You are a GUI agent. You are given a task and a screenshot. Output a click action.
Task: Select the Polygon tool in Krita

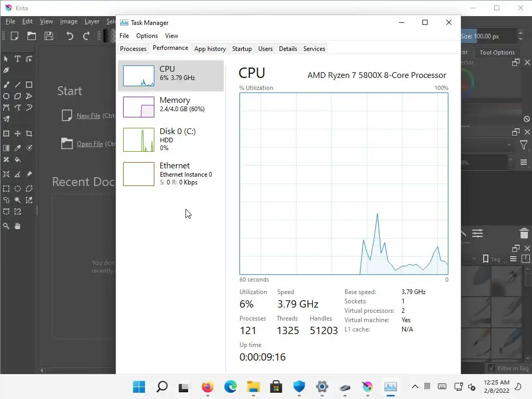click(17, 96)
